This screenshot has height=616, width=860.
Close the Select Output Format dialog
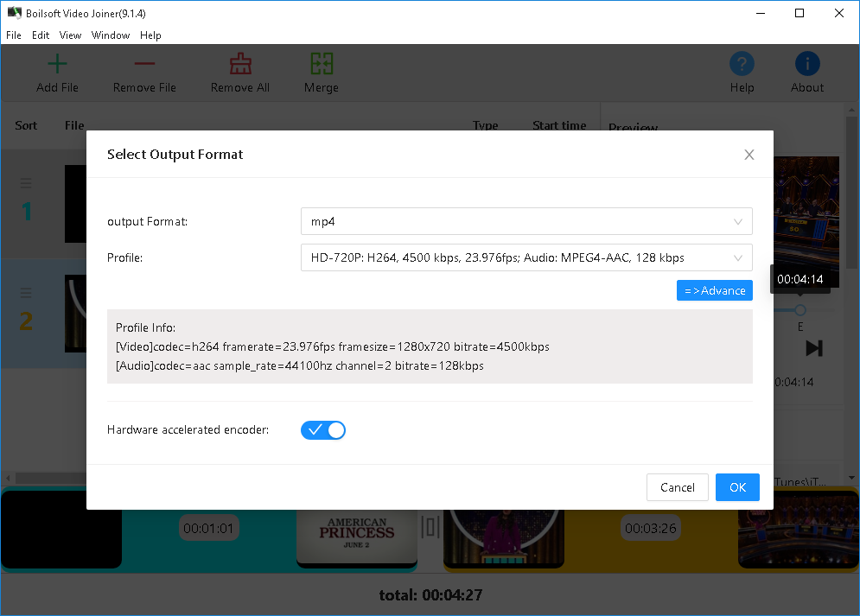749,156
